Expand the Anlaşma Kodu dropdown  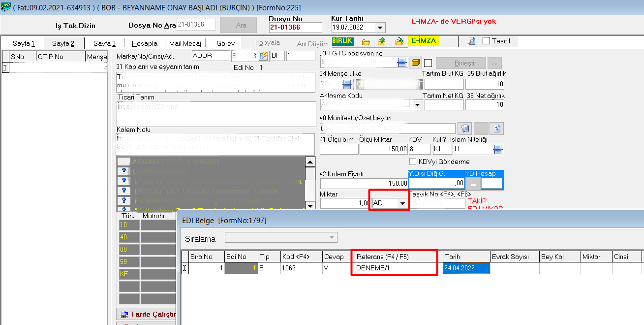(x=418, y=105)
